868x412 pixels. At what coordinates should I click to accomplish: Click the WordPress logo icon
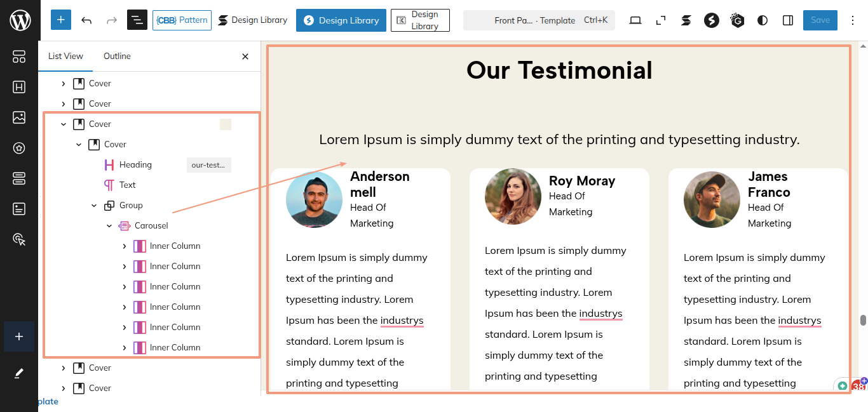coord(20,20)
